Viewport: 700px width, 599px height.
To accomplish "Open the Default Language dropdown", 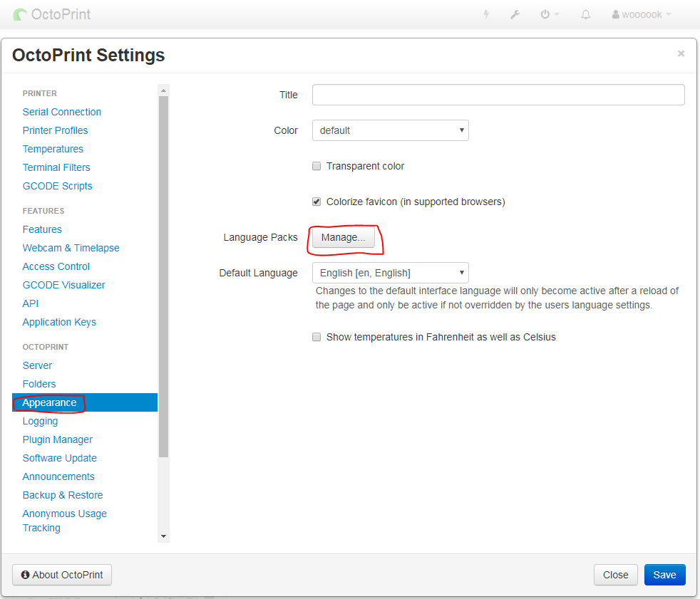I will pyautogui.click(x=390, y=273).
